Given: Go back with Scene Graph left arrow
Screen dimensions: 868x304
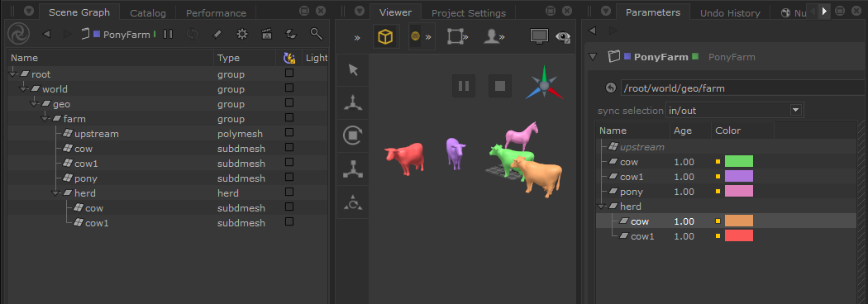Looking at the screenshot, I should (x=46, y=34).
